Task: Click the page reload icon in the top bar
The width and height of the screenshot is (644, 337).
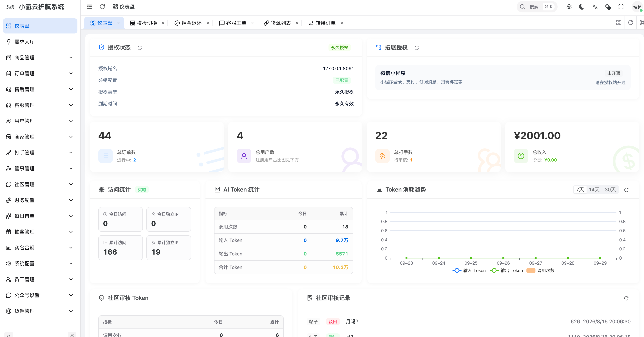Action: tap(102, 7)
